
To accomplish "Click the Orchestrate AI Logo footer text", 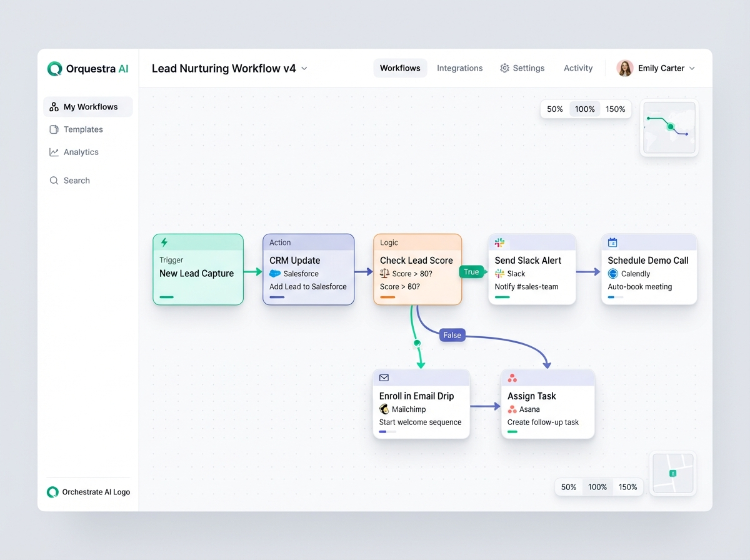I will (96, 492).
